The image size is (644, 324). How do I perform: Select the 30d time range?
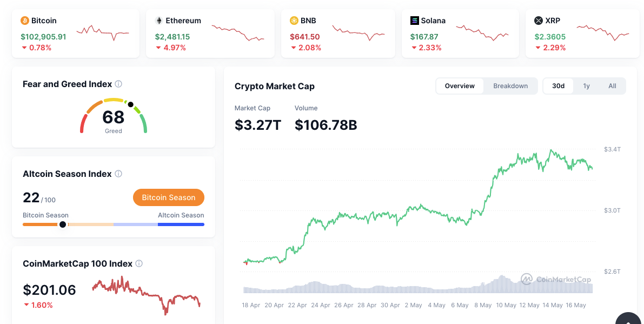coord(558,86)
